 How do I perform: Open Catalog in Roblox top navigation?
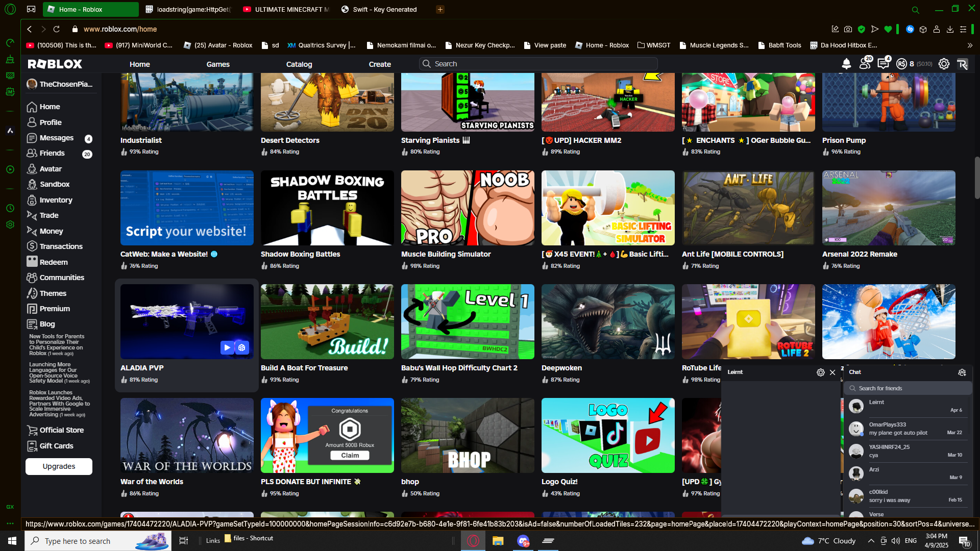[x=299, y=64]
